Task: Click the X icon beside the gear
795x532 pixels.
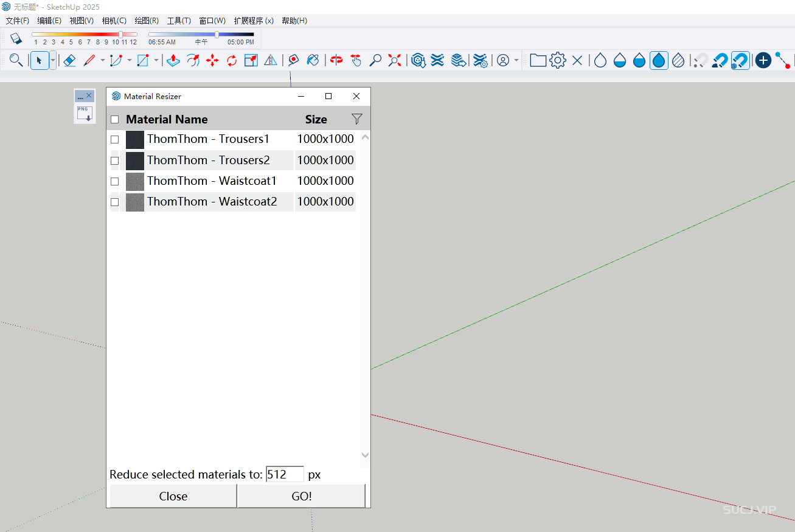Action: 577,60
